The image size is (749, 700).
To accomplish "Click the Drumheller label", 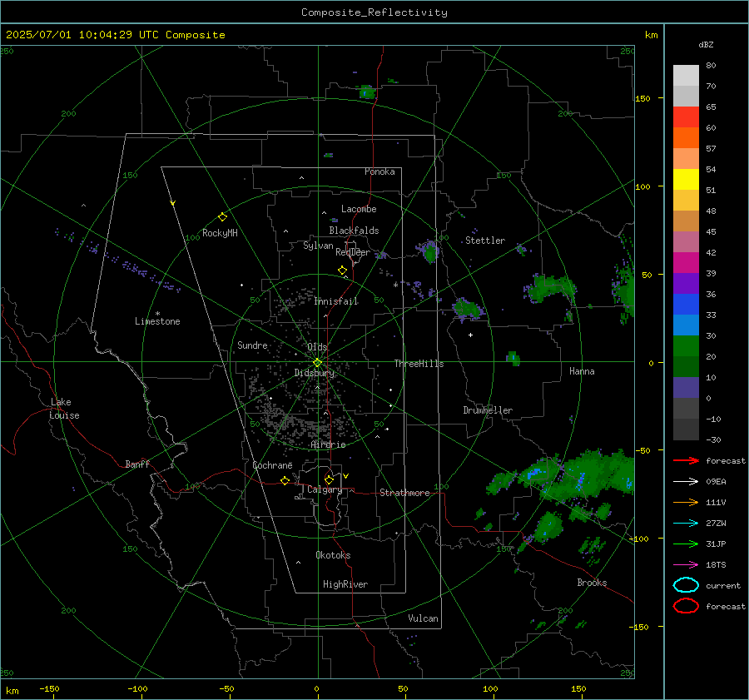I will pyautogui.click(x=488, y=410).
